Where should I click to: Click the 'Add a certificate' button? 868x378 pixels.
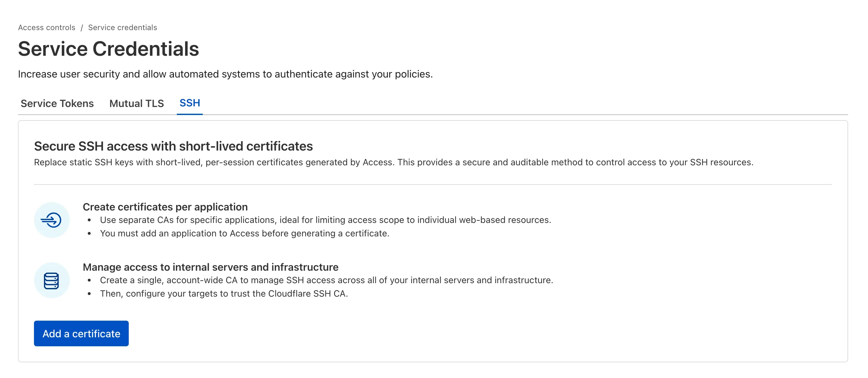[x=81, y=333]
